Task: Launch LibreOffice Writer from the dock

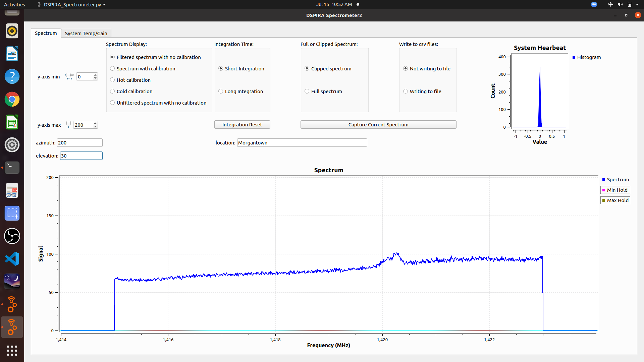Action: [x=12, y=54]
